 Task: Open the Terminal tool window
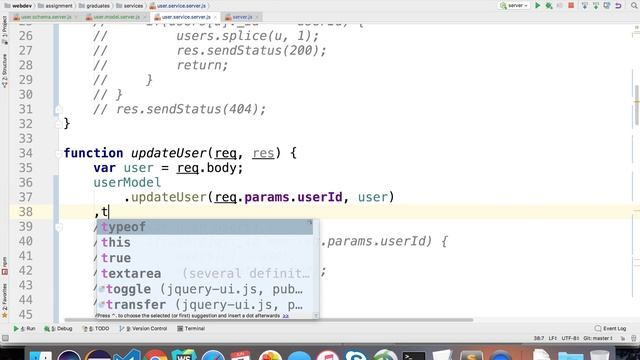[x=191, y=329]
